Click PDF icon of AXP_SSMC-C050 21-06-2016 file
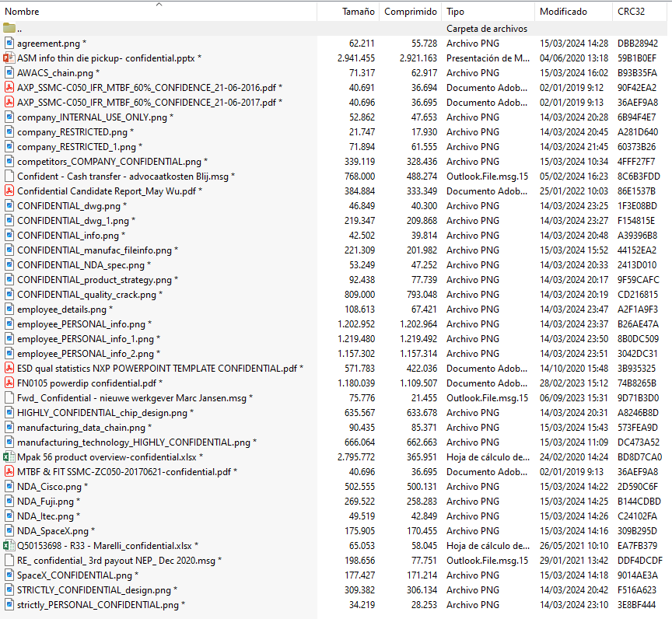The height and width of the screenshot is (619, 672). coord(9,87)
